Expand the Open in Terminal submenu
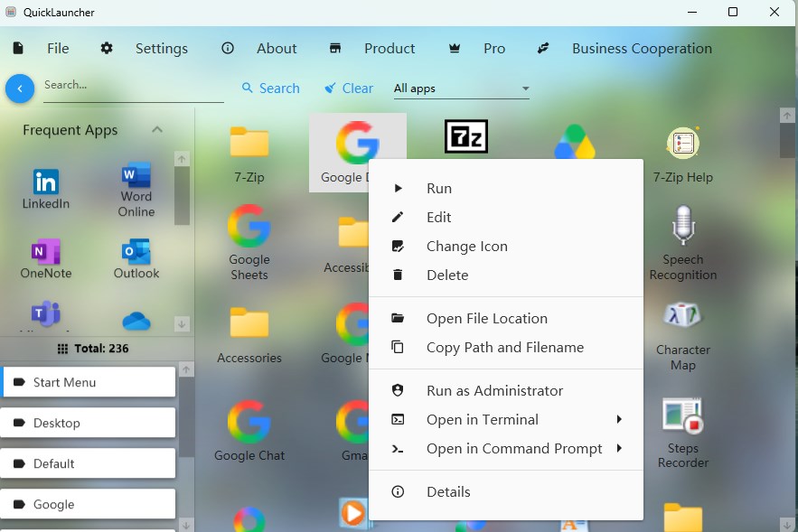The height and width of the screenshot is (532, 798). point(506,420)
